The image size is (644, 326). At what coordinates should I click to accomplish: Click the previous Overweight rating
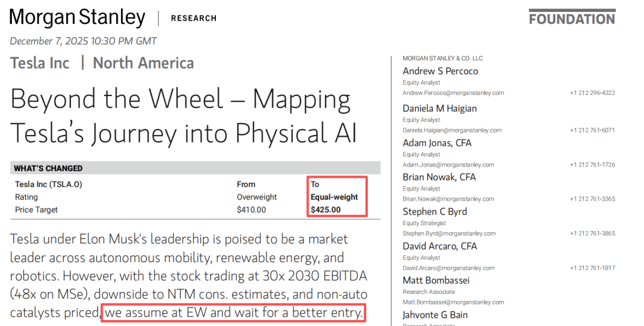pyautogui.click(x=256, y=197)
